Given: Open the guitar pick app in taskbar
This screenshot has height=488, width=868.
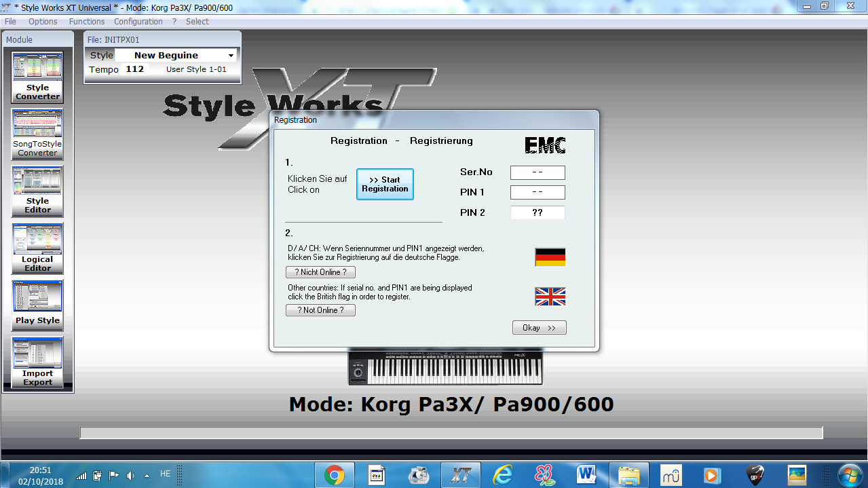Looking at the screenshot, I should (755, 475).
